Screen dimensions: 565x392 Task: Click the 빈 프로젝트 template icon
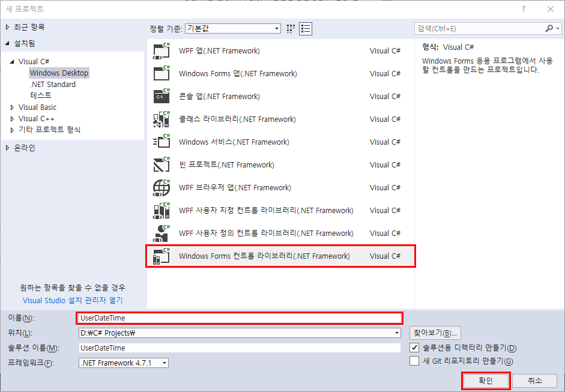click(162, 164)
